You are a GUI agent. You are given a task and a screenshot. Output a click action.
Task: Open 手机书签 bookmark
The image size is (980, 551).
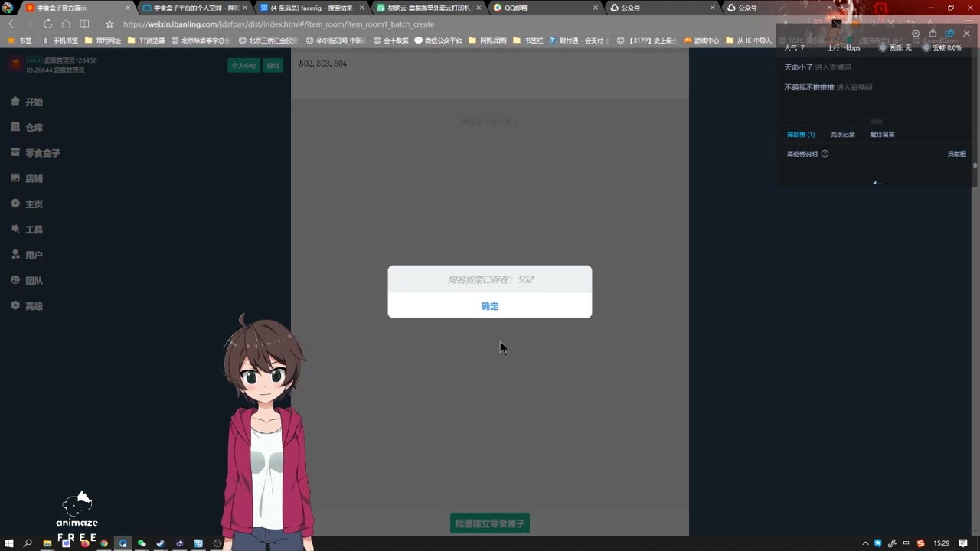coord(60,41)
